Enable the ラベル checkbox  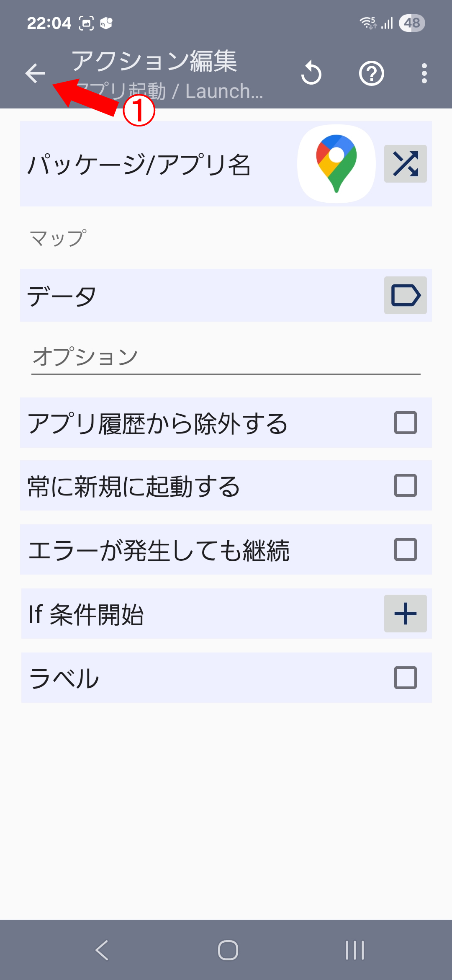pyautogui.click(x=405, y=678)
